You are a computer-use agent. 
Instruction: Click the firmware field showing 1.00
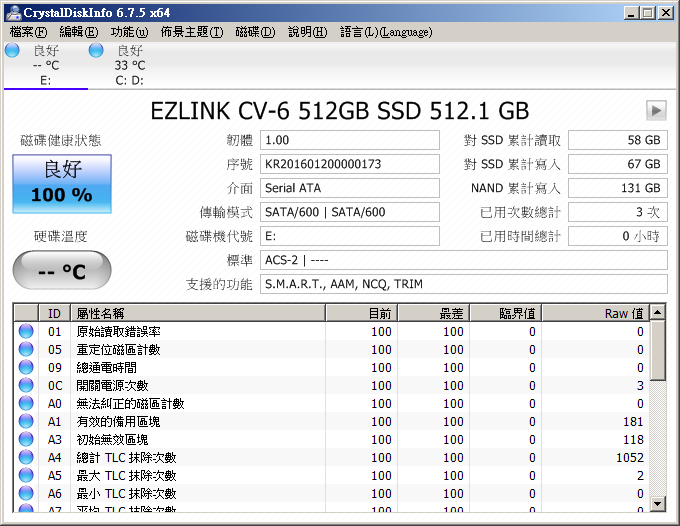[x=350, y=140]
